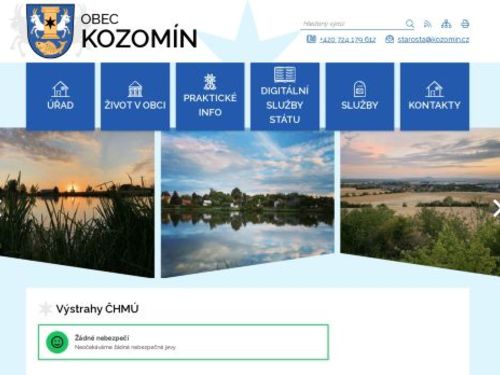The width and height of the screenshot is (500, 375).
Task: Click the icon above SLUŽBY
Action: click(x=359, y=89)
